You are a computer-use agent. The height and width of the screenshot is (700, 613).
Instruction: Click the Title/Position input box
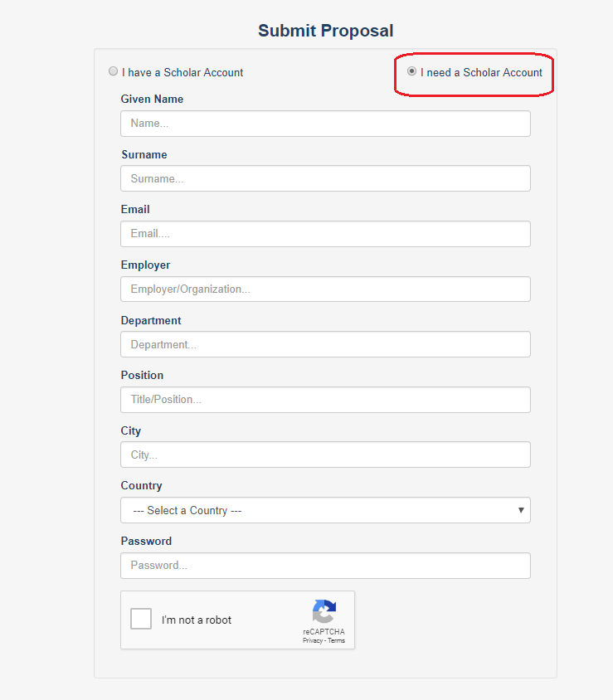click(x=325, y=400)
